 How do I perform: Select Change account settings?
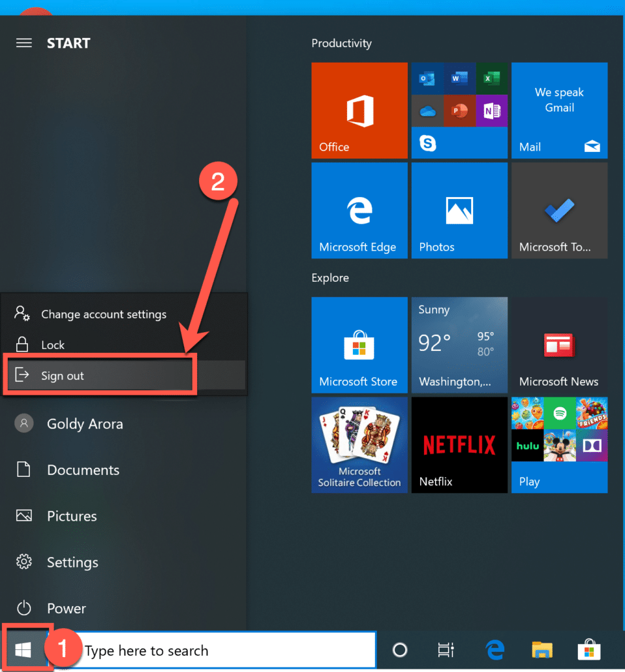coord(125,314)
